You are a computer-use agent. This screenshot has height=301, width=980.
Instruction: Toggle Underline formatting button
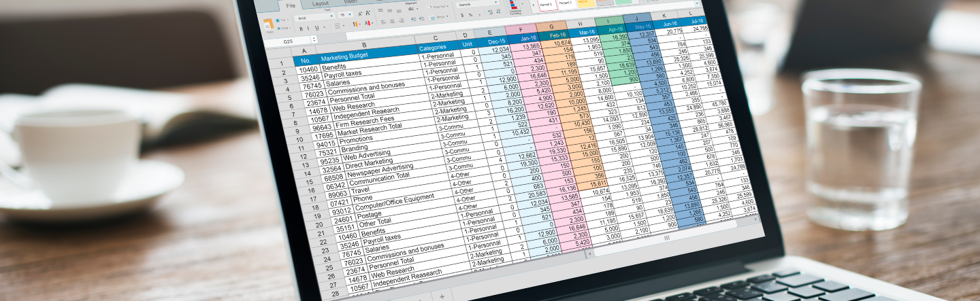(317, 28)
